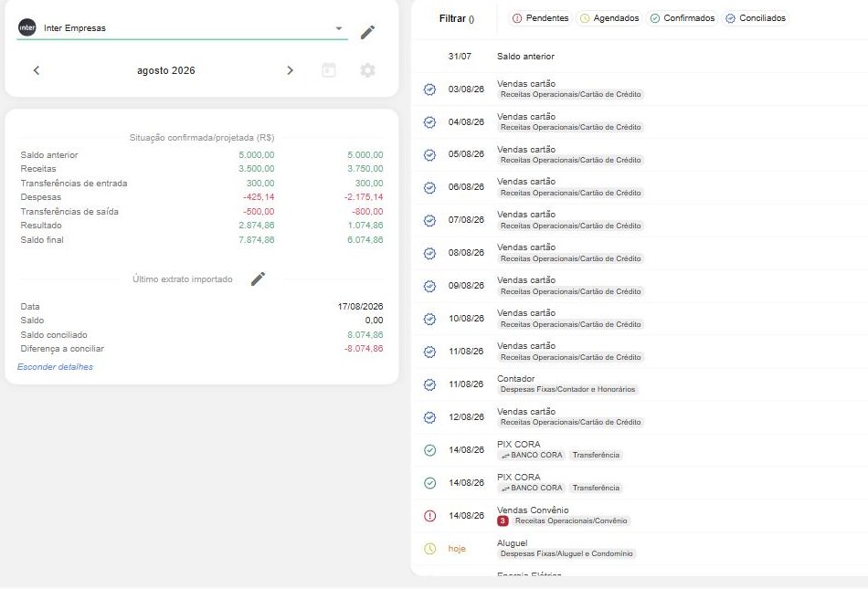This screenshot has width=868, height=589.
Task: Click the Inter bank logo
Action: [x=27, y=27]
